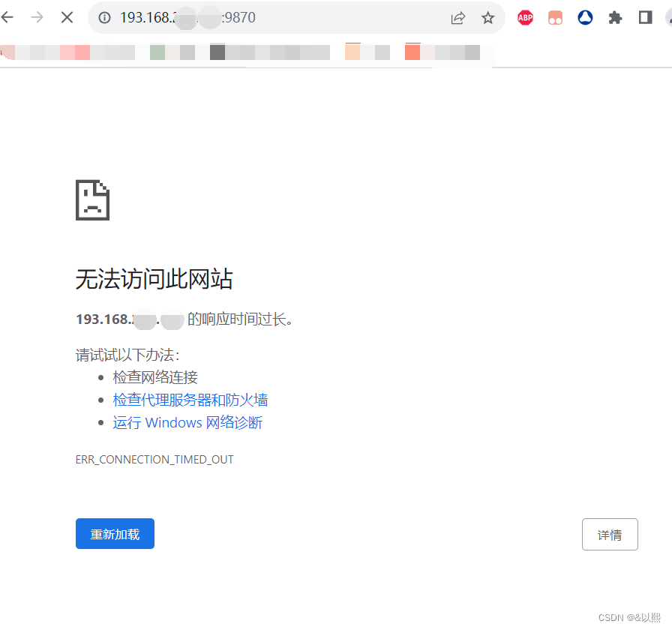Open the extensions puzzle-piece menu
Viewport: 672px width, 630px height.
pos(615,17)
